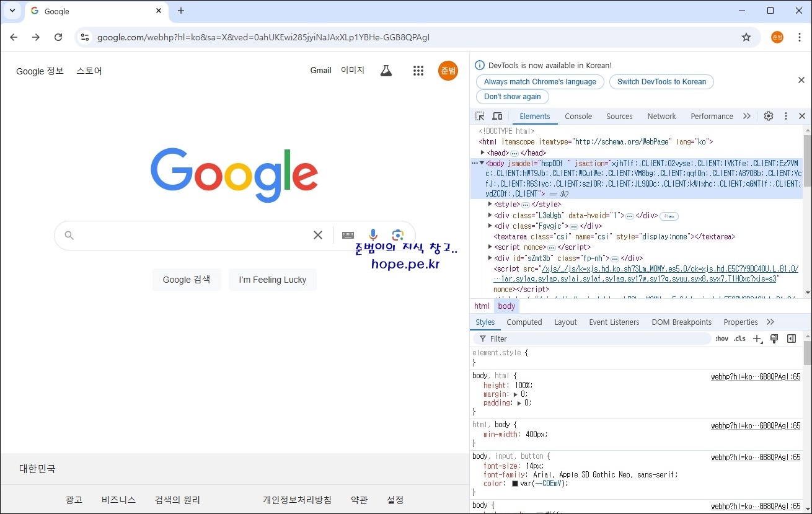Switch to the Layout tab
Viewport: 812px width, 514px height.
(565, 322)
